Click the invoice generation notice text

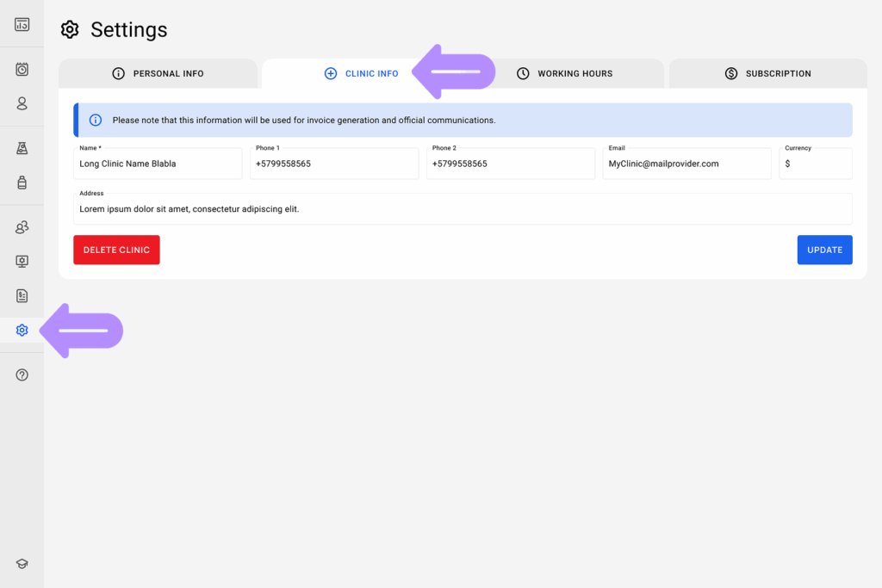pyautogui.click(x=304, y=120)
